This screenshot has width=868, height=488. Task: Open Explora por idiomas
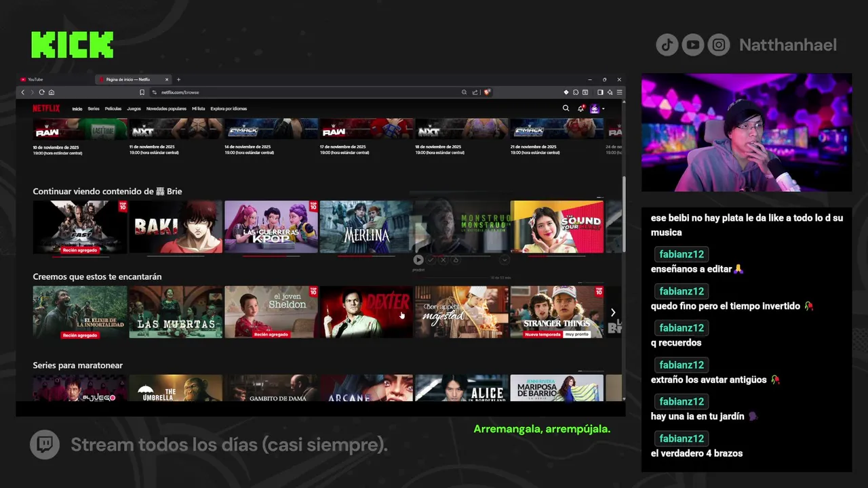[229, 108]
